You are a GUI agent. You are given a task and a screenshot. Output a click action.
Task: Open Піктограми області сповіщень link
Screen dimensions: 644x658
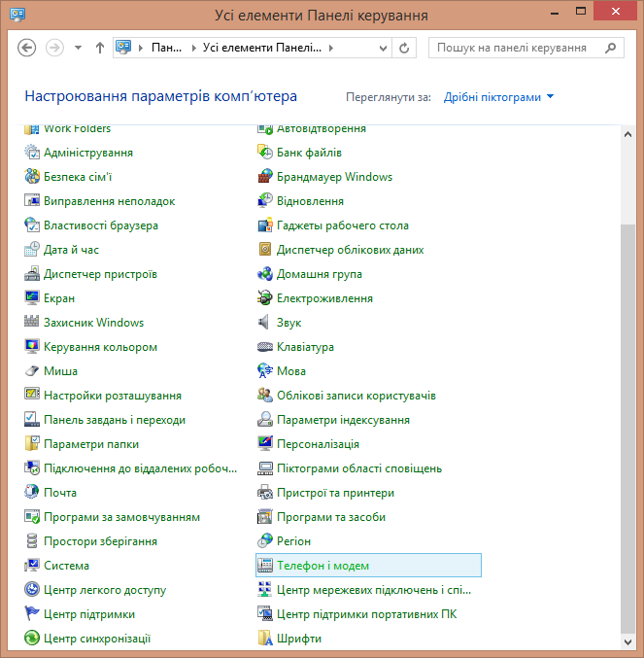click(x=359, y=468)
